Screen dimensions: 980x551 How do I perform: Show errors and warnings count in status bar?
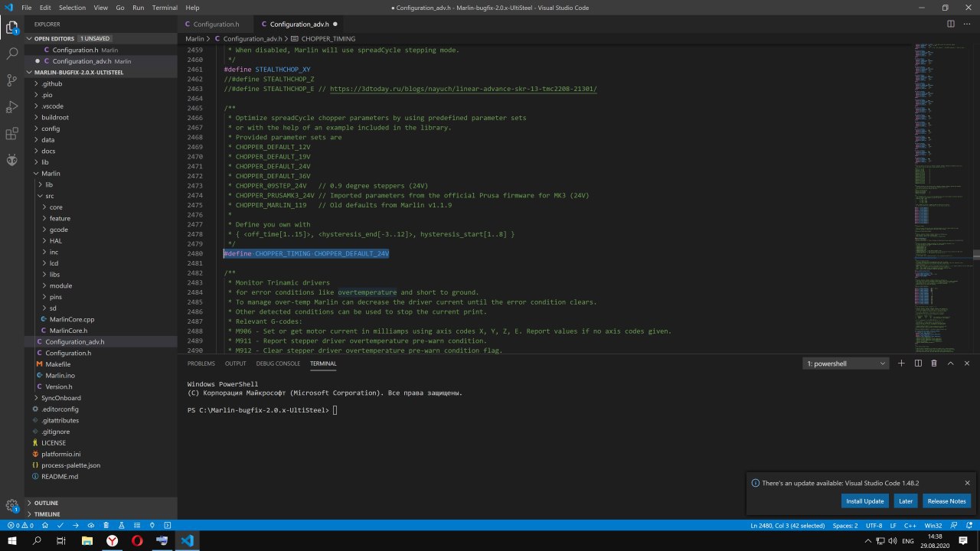21,526
